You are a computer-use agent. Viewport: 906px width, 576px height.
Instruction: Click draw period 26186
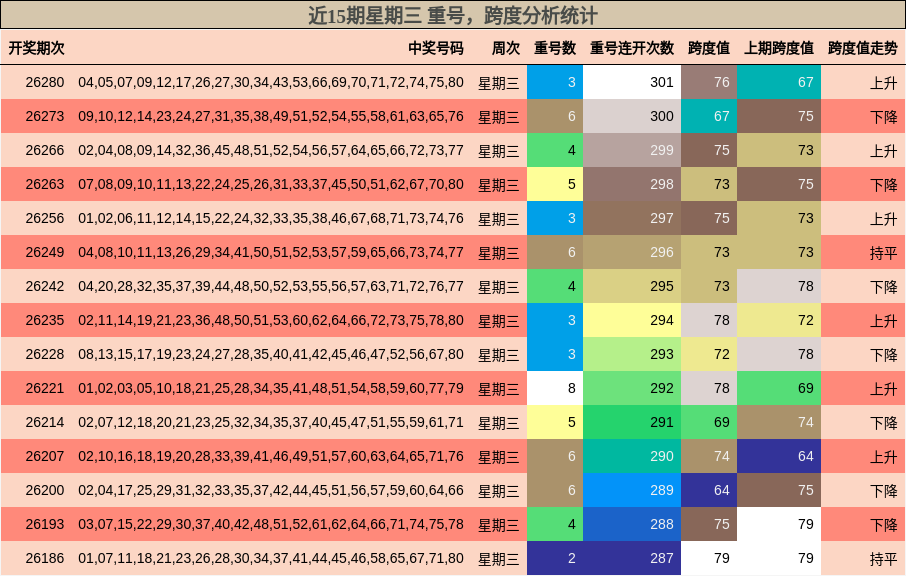click(x=44, y=558)
